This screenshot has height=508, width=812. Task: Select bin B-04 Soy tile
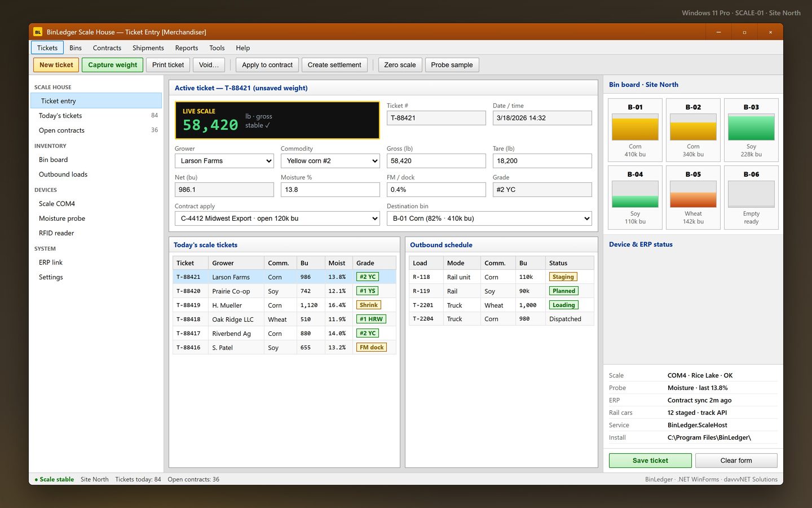[x=635, y=198]
